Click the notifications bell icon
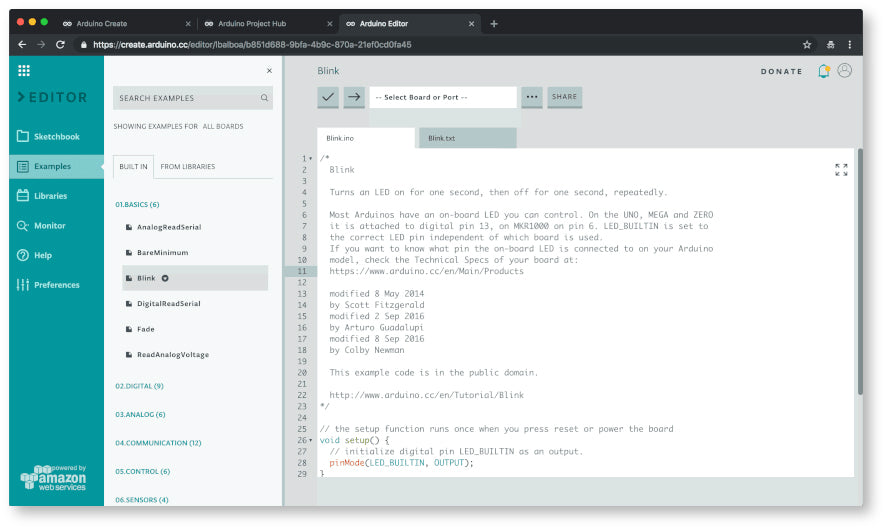Screen dimensions: 886x529 click(x=824, y=71)
